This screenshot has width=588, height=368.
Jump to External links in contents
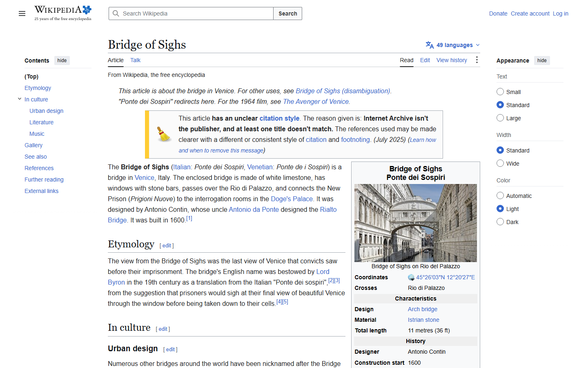pos(41,191)
